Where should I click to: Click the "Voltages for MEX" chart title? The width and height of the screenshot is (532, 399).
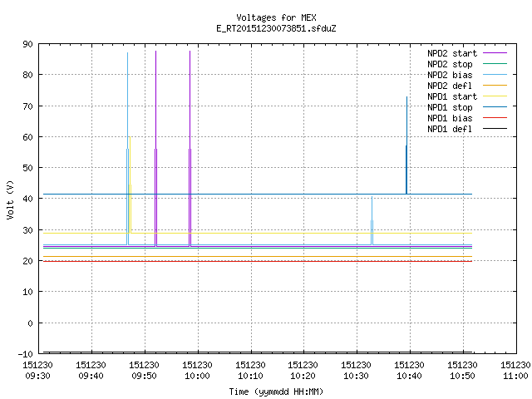pyautogui.click(x=276, y=17)
